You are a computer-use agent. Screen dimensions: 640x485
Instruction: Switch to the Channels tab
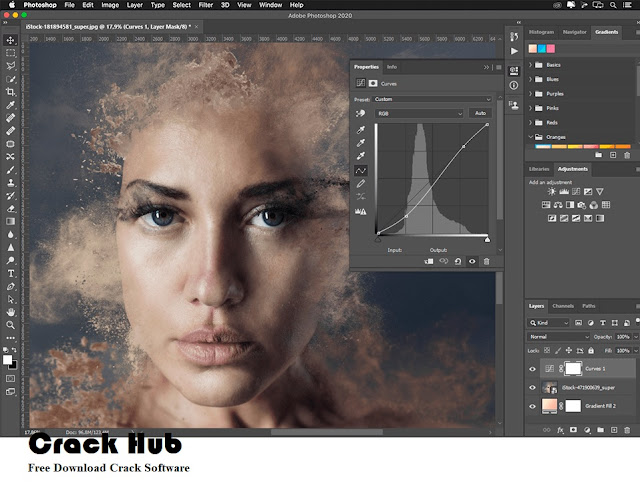(563, 306)
